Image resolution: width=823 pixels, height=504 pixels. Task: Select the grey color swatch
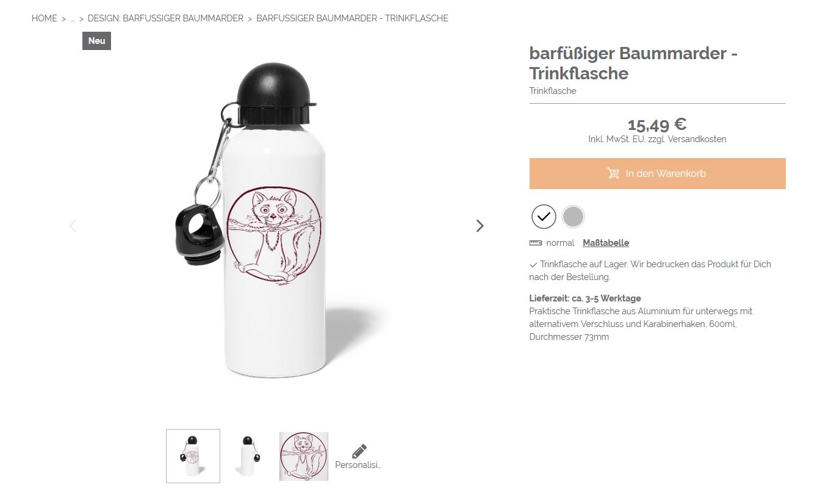[573, 216]
